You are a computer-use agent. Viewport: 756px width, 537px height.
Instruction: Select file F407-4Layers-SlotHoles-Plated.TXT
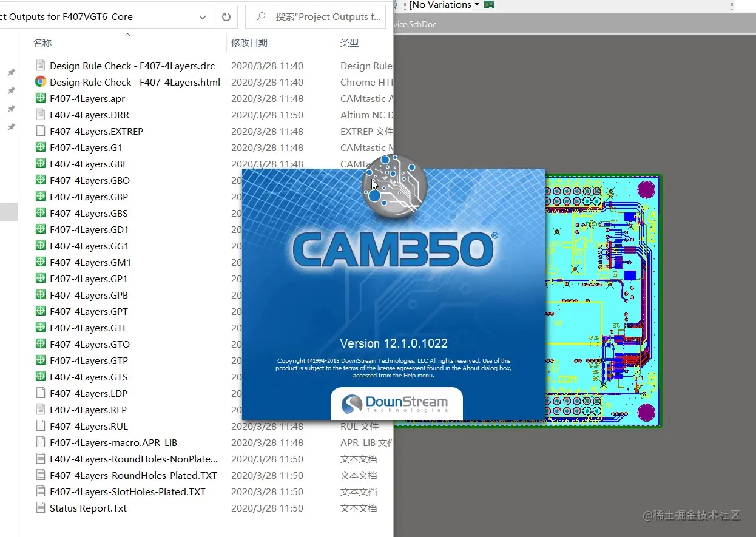127,491
